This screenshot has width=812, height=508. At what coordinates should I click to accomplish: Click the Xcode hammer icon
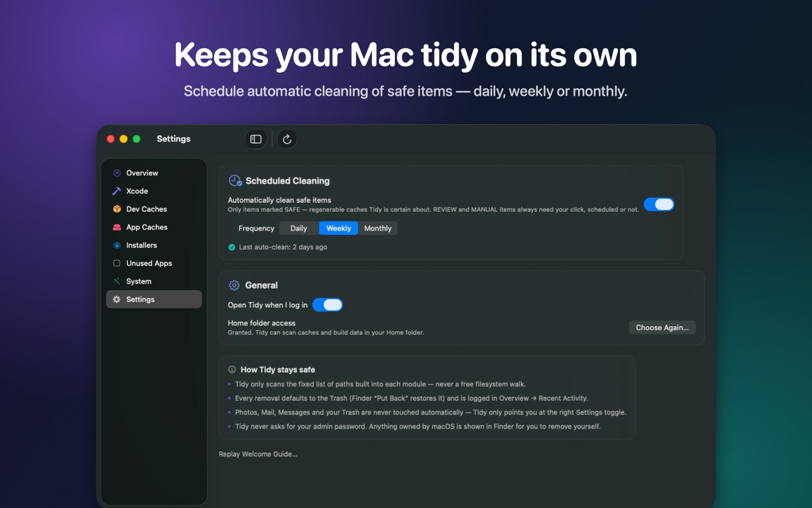pos(117,191)
